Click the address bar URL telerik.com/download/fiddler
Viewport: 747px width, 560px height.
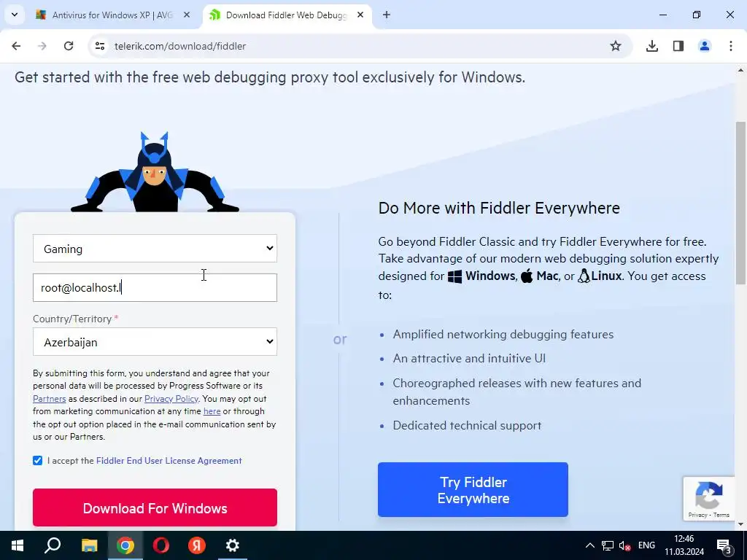click(180, 46)
